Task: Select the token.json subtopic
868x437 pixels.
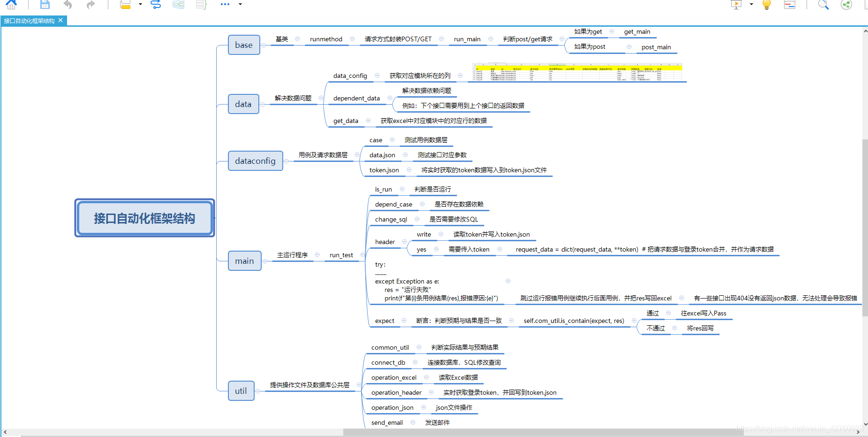Action: [384, 170]
